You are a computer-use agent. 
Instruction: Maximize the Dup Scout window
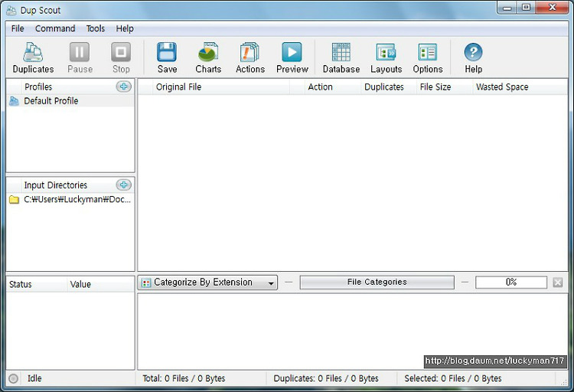tap(526, 8)
